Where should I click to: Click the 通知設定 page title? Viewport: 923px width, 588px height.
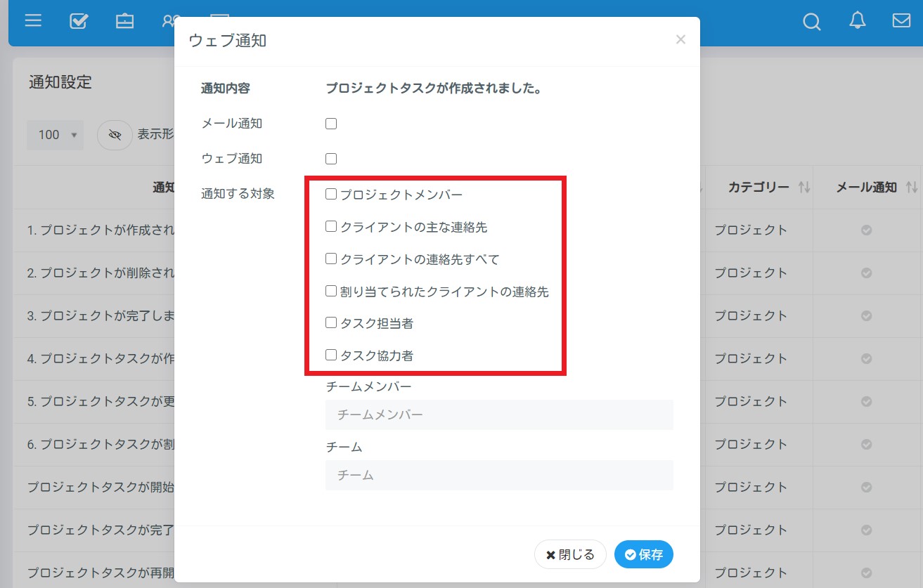[60, 82]
